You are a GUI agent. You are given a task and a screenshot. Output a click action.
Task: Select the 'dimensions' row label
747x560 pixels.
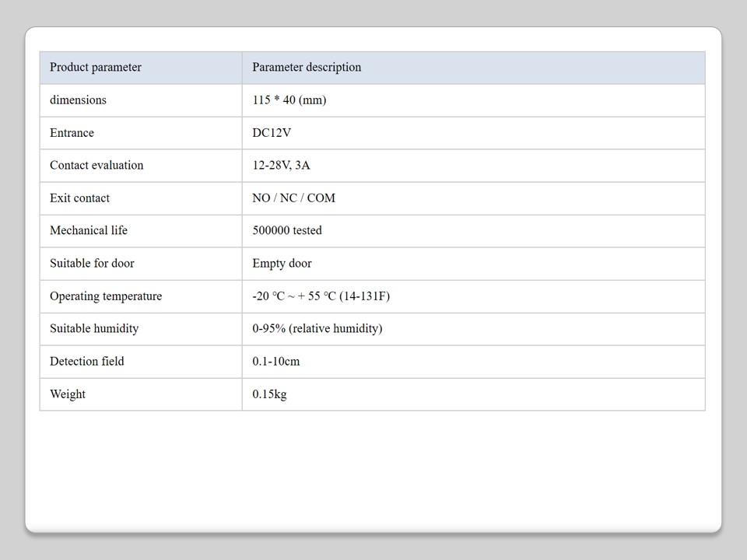point(78,100)
